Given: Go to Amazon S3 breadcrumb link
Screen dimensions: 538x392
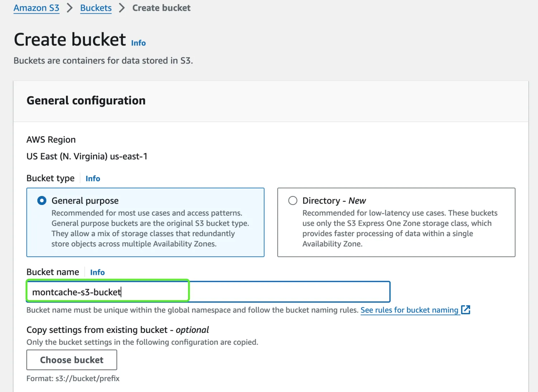Looking at the screenshot, I should click(36, 8).
